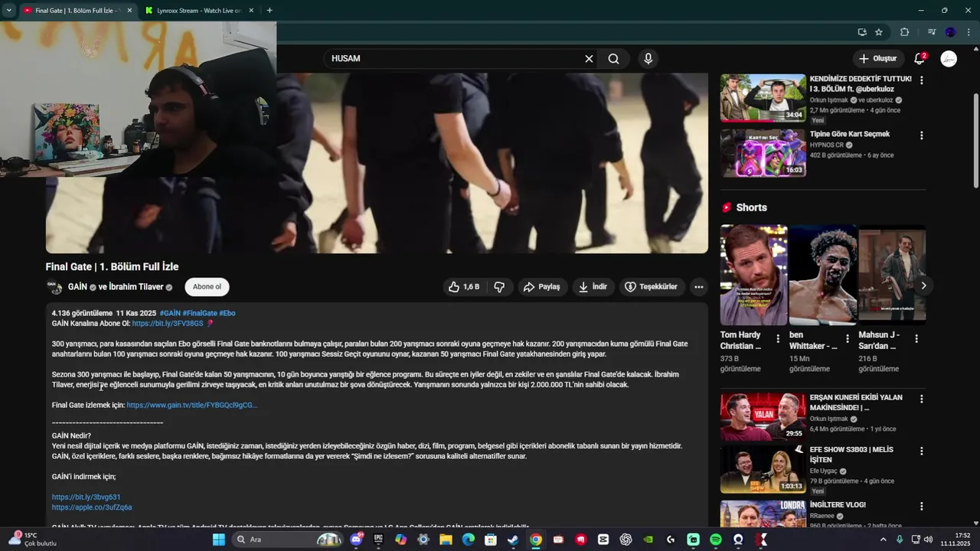This screenshot has height=551, width=980.
Task: Open the YouTube notifications bell
Action: coord(920,59)
